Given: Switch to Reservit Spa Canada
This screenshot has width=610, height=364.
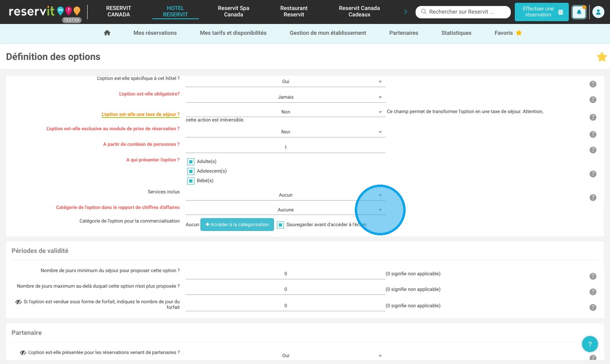Looking at the screenshot, I should (x=234, y=11).
